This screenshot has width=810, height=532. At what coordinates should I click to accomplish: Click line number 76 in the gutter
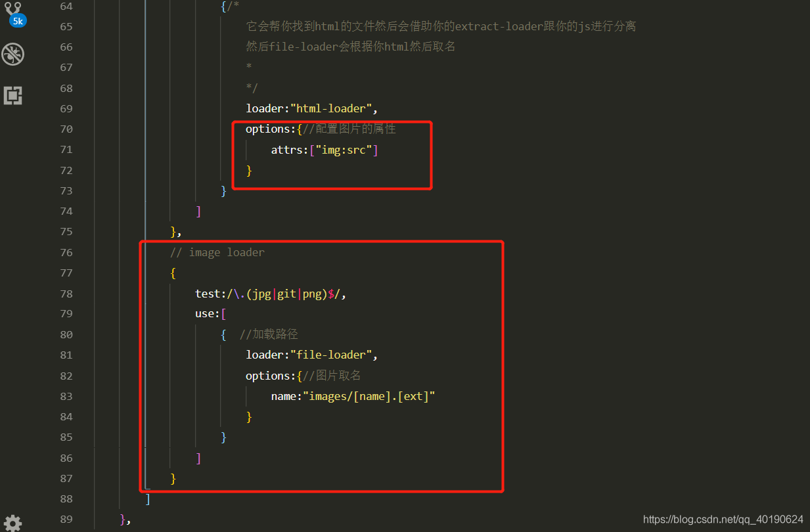66,252
